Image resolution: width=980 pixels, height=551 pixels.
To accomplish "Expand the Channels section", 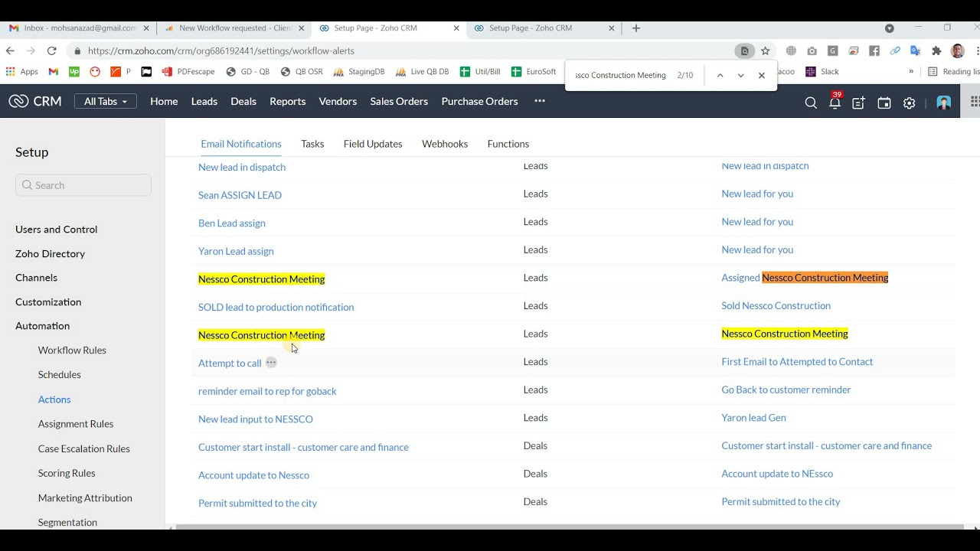I will point(36,277).
